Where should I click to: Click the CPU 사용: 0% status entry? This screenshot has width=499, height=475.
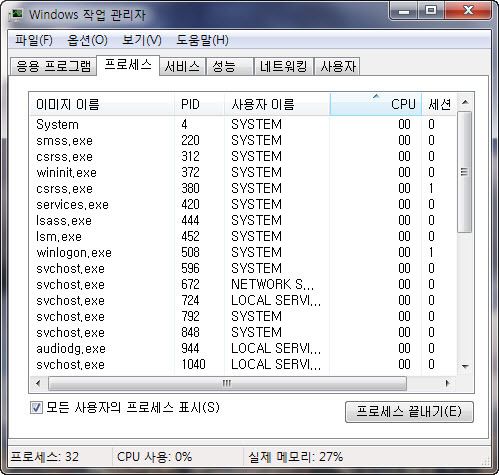tap(154, 457)
